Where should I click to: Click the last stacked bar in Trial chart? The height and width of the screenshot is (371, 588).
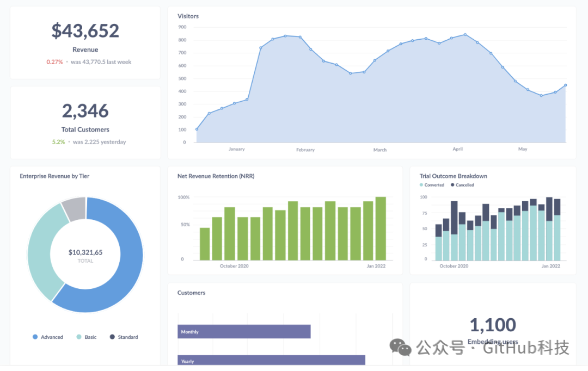pos(558,230)
